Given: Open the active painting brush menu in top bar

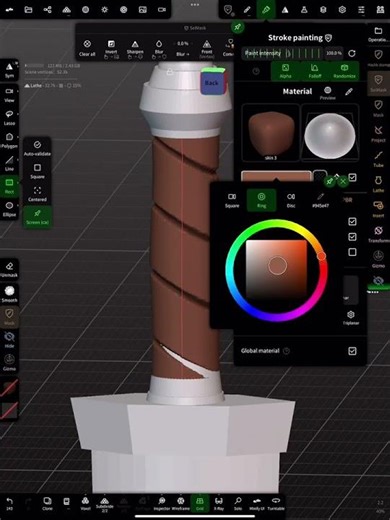Looking at the screenshot, I should pyautogui.click(x=266, y=9).
